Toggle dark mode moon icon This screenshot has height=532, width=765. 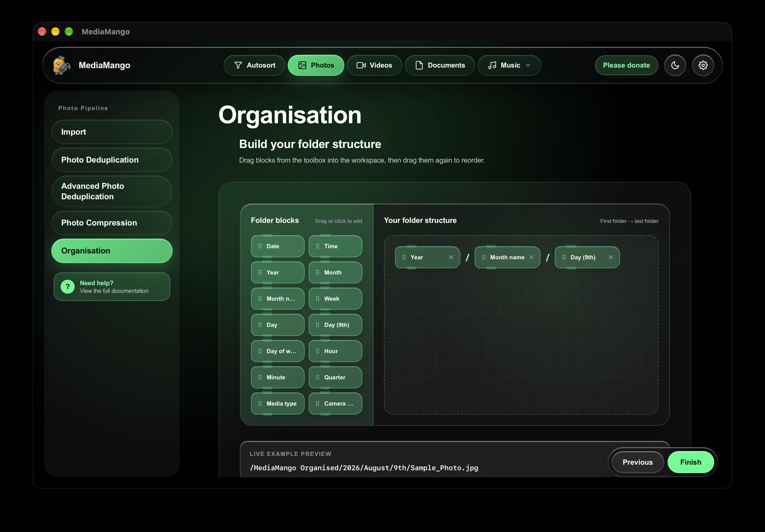675,65
